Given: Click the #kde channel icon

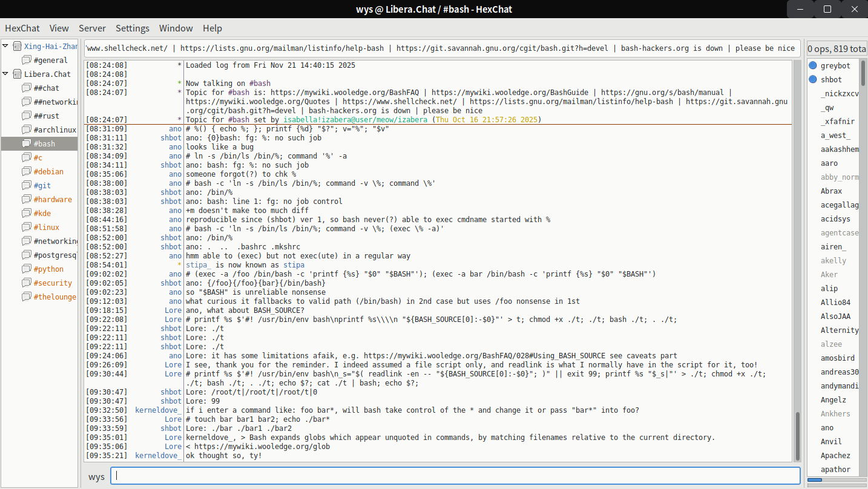Looking at the screenshot, I should [27, 213].
